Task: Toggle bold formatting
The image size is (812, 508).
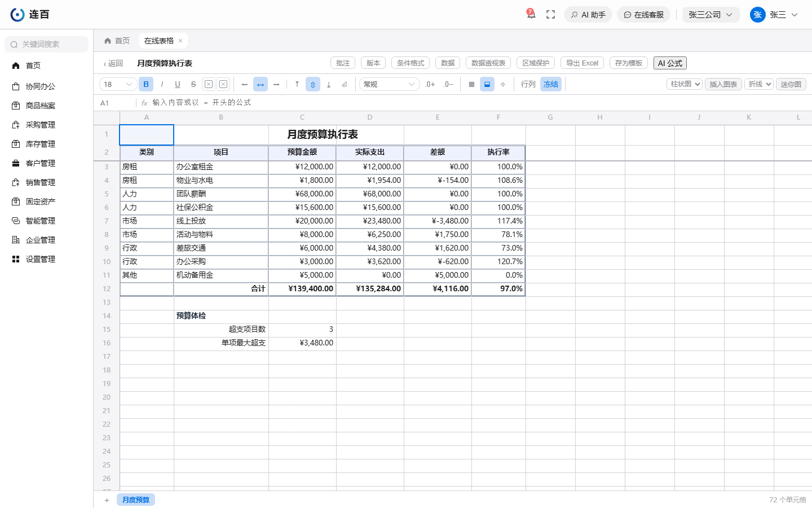Action: click(x=146, y=84)
